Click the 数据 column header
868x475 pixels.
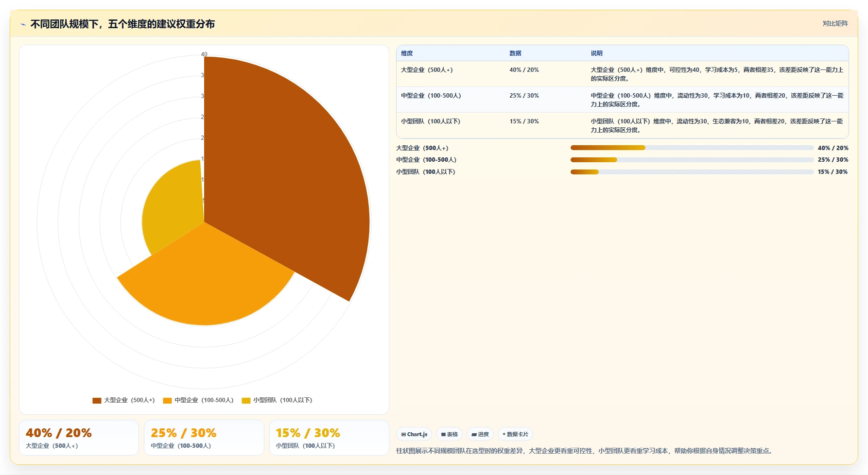515,53
